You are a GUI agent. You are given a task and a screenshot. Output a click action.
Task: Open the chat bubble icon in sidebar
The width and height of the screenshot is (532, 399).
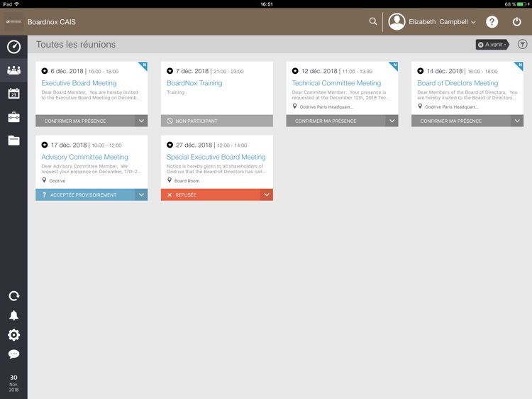13,354
